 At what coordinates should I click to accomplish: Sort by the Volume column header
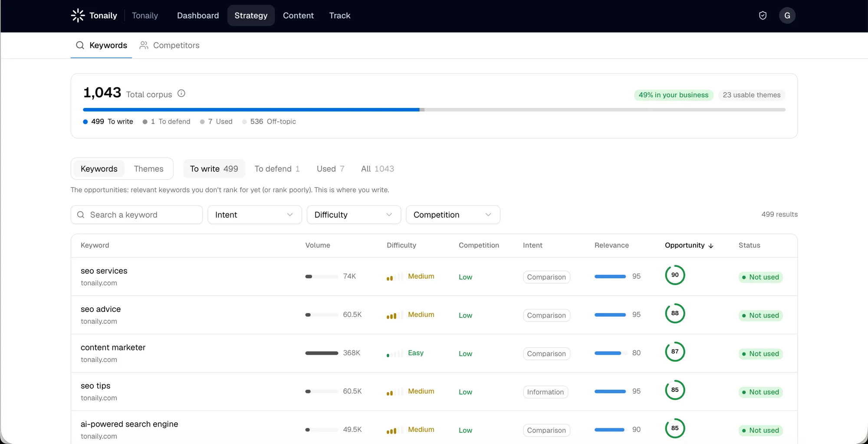(318, 245)
